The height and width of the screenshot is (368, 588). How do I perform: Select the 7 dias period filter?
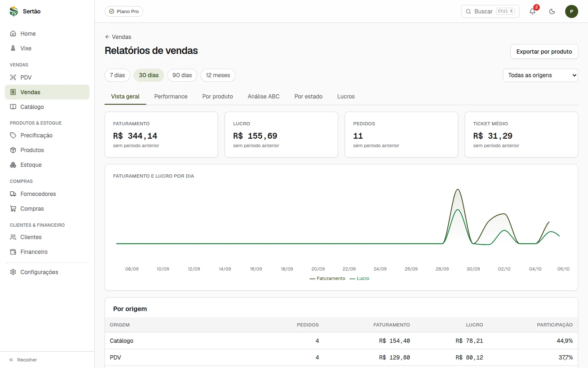point(117,75)
